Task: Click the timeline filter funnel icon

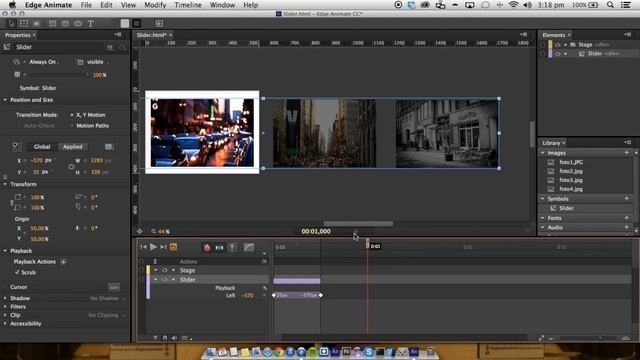Action: pos(156,338)
